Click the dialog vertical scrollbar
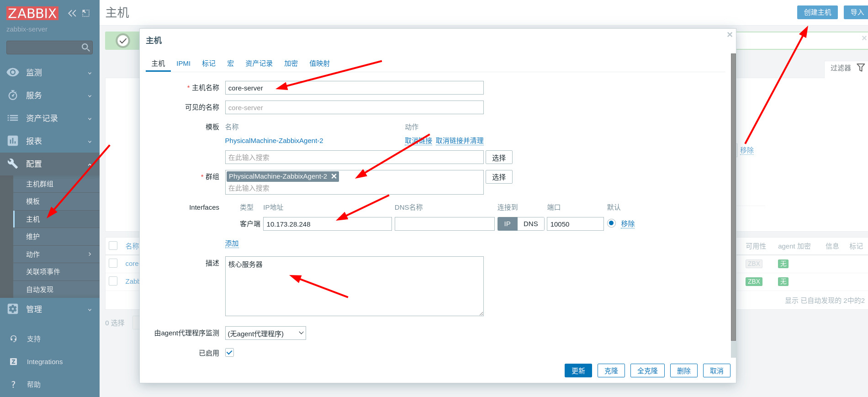Viewport: 868px width, 397px height. tap(733, 197)
